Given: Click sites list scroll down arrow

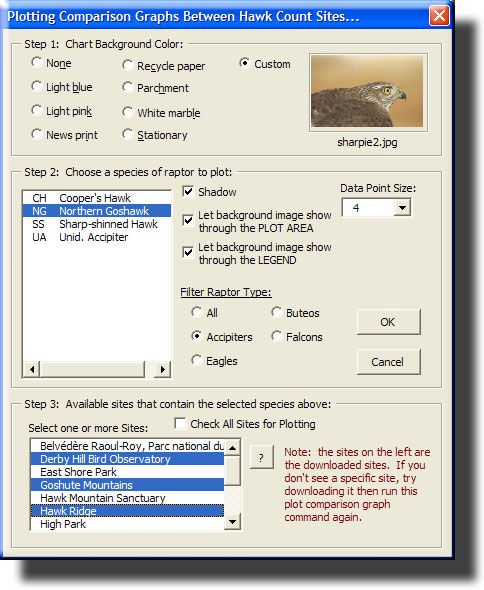Looking at the screenshot, I should coord(233,522).
